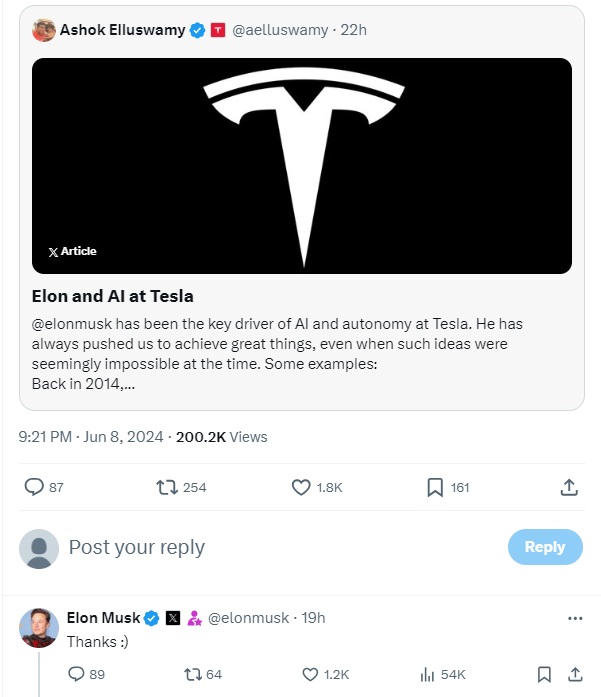
Task: Share the main post via share icon
Action: pos(569,487)
